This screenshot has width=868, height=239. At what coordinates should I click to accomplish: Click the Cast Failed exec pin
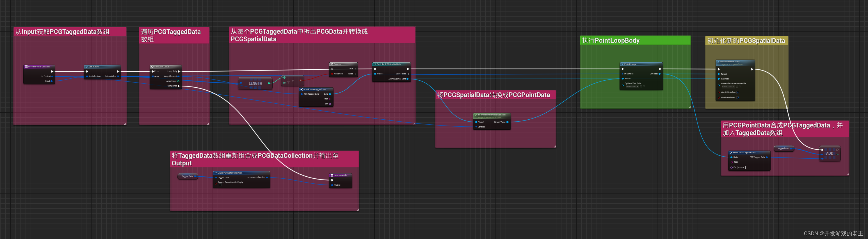pos(408,74)
